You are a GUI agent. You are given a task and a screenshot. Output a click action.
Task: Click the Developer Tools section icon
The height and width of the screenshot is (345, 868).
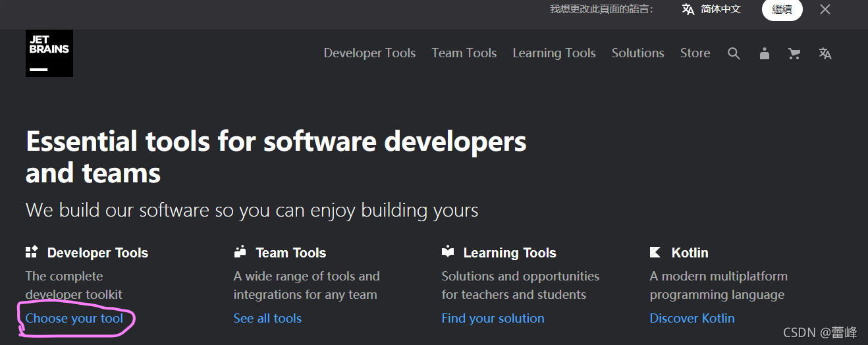(32, 252)
